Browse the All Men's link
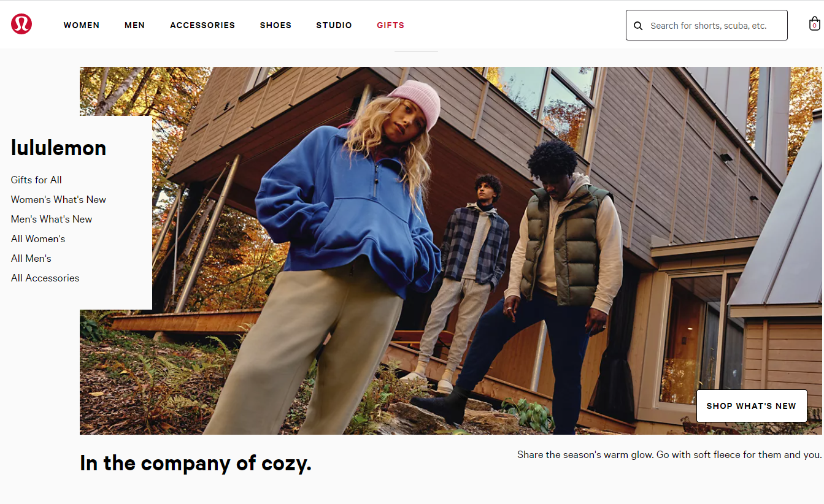This screenshot has width=824, height=504. pos(31,258)
